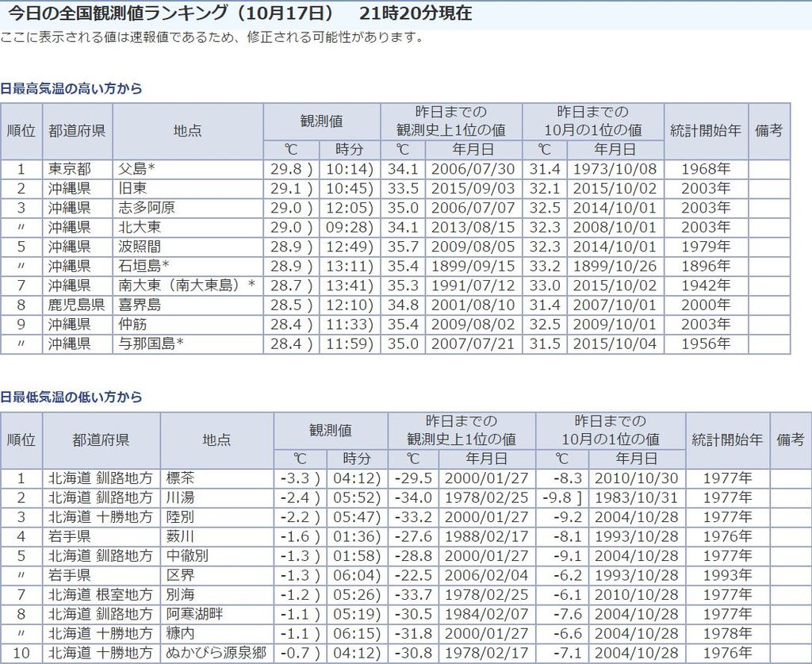Image resolution: width=812 pixels, height=664 pixels.
Task: Select the 29.8 temperature value cell
Action: (290, 169)
